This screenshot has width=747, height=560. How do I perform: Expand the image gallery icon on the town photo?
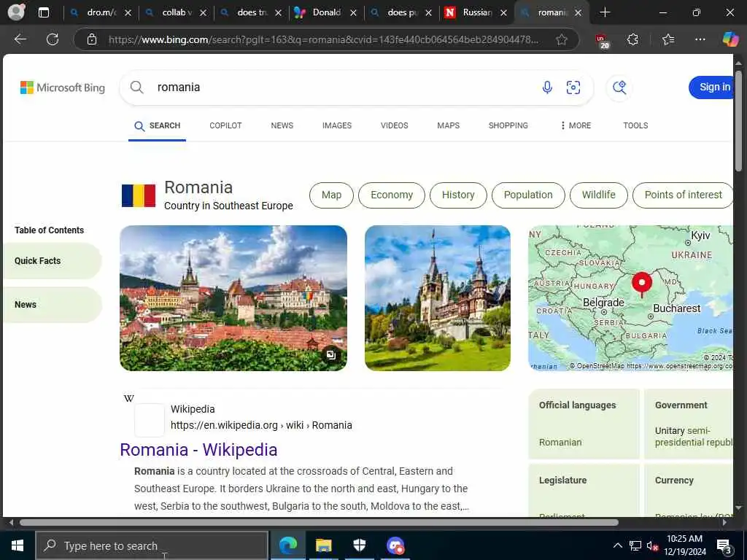330,355
